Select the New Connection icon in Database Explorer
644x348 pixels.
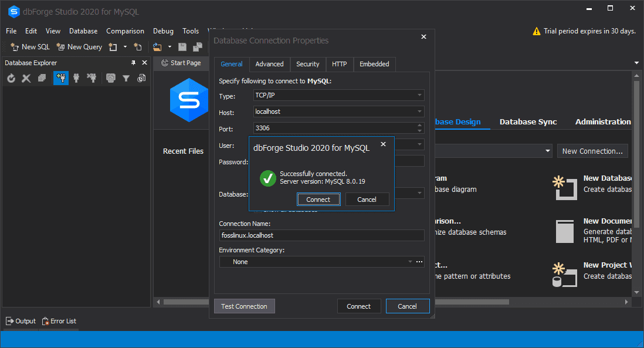click(61, 77)
